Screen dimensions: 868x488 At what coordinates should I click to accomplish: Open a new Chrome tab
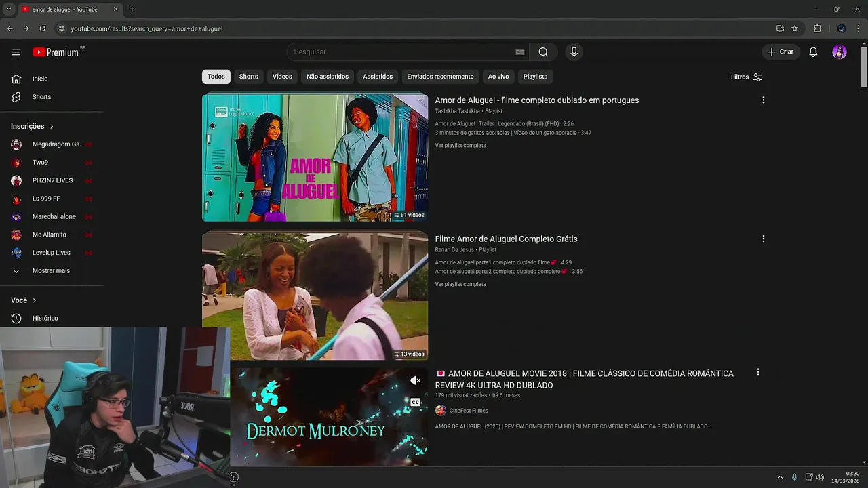click(x=132, y=9)
